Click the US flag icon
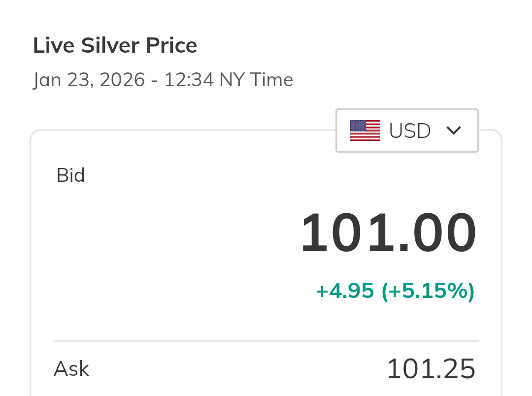The width and height of the screenshot is (532, 396). 365,131
